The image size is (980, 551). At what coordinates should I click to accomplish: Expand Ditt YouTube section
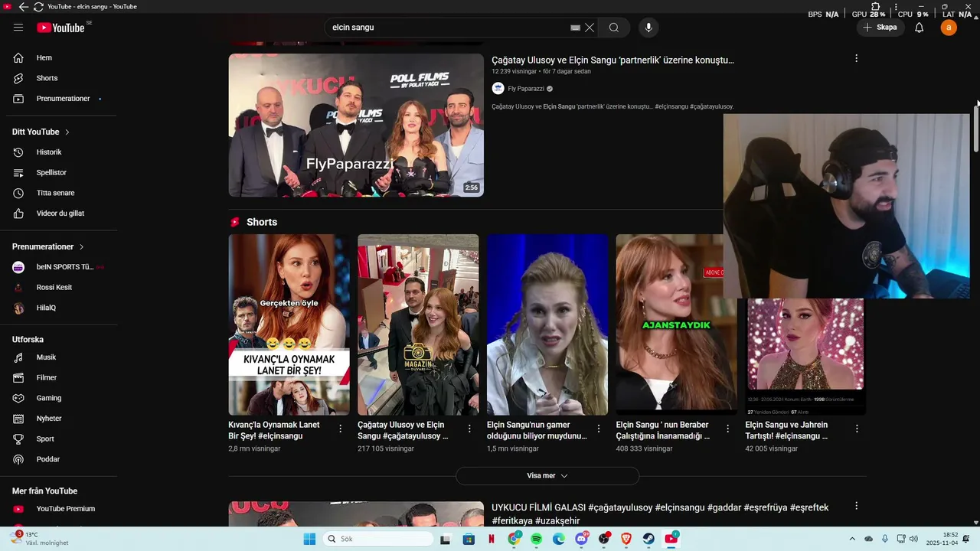41,132
